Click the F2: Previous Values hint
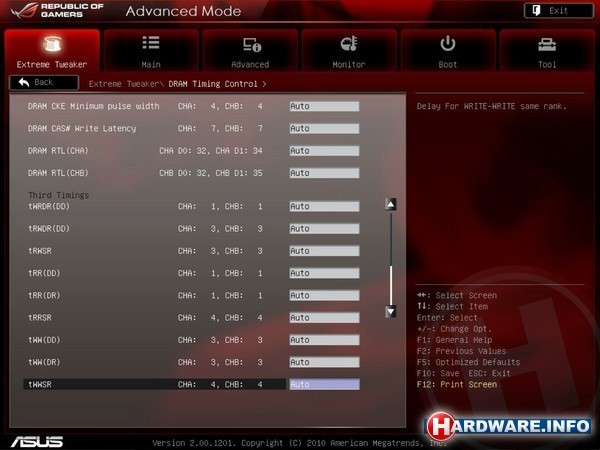 (x=461, y=351)
